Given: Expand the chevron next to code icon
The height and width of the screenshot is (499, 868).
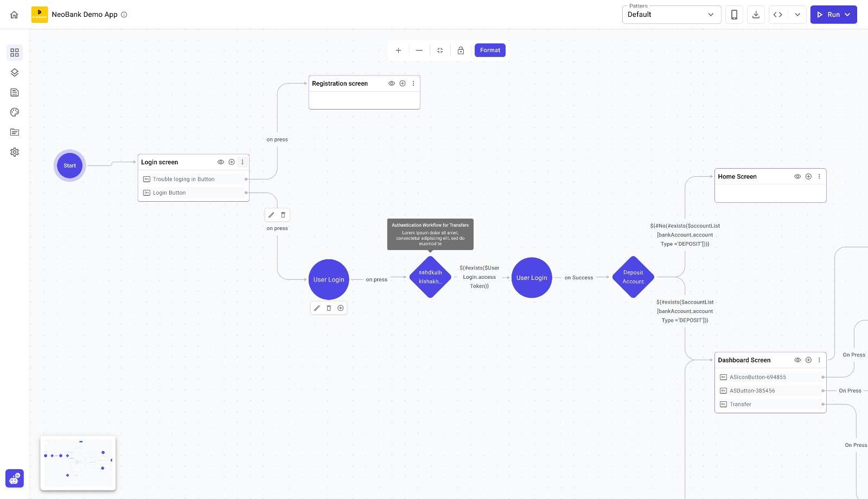Looking at the screenshot, I should pos(797,15).
